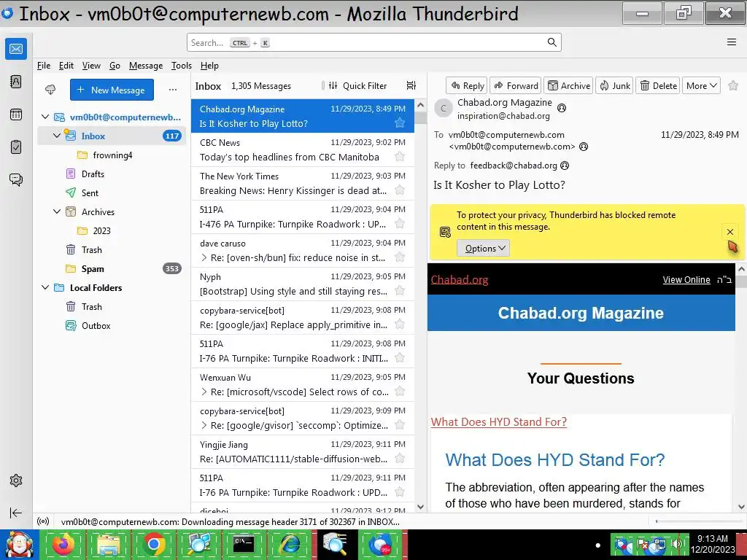The image size is (747, 560).
Task: Toggle star on Wenxuan Wu message
Action: pos(400,391)
